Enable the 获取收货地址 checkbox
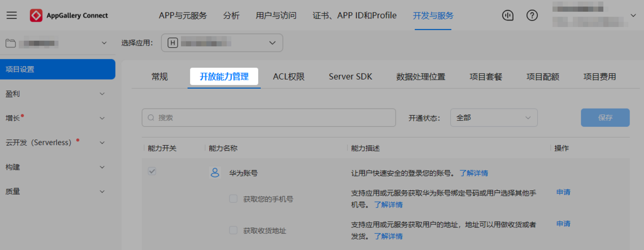The image size is (644, 250). (233, 231)
